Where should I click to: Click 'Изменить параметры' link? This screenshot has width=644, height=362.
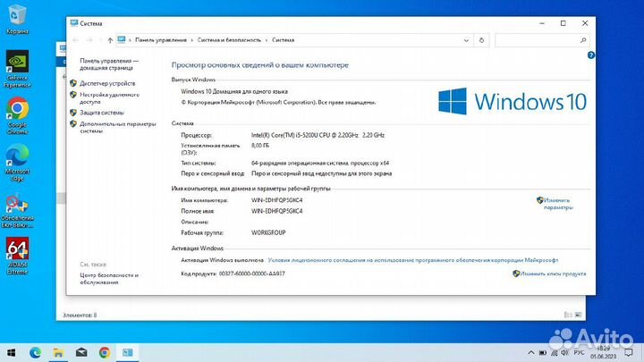pos(558,204)
